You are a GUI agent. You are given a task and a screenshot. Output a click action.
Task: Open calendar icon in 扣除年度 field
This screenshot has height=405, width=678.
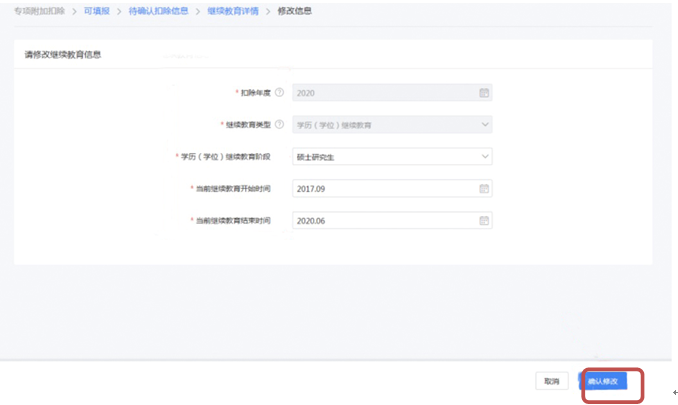click(484, 93)
